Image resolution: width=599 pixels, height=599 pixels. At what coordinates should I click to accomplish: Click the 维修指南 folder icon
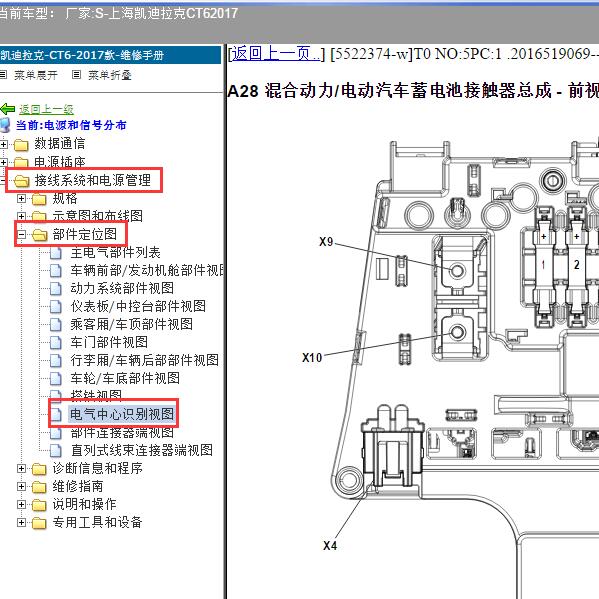coord(39,487)
